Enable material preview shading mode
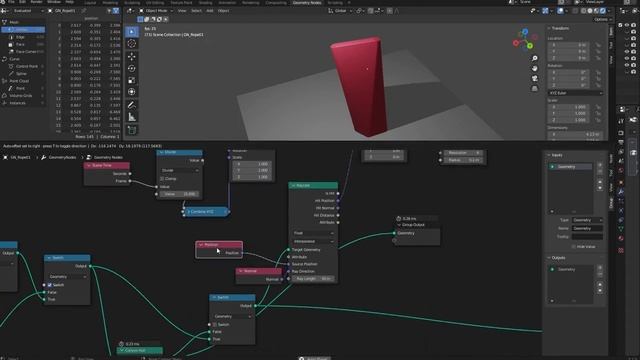640x360 pixels. [x=596, y=11]
